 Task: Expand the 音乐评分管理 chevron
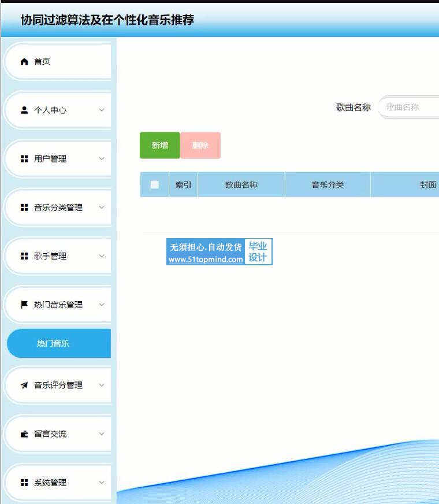(x=102, y=385)
